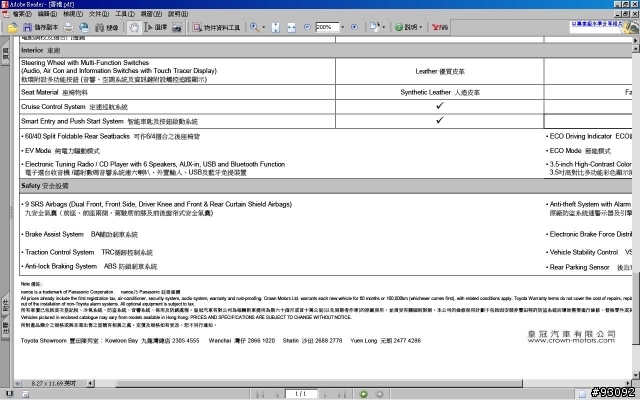Open the Object Data Tool
This screenshot has width=640, height=400.
coord(216,27)
